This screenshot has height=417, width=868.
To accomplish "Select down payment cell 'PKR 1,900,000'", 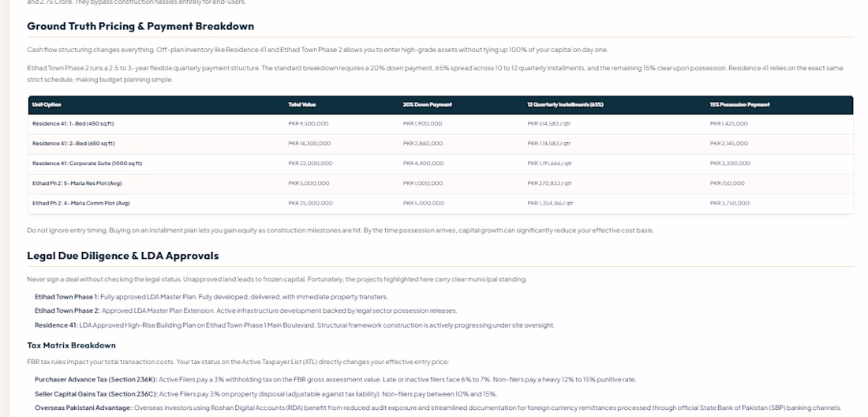I will pyautogui.click(x=422, y=123).
